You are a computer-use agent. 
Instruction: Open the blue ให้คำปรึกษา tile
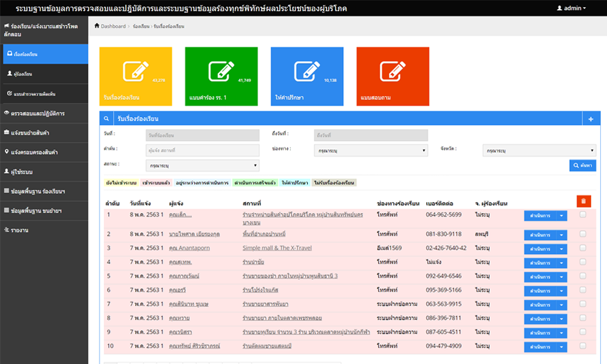point(307,76)
